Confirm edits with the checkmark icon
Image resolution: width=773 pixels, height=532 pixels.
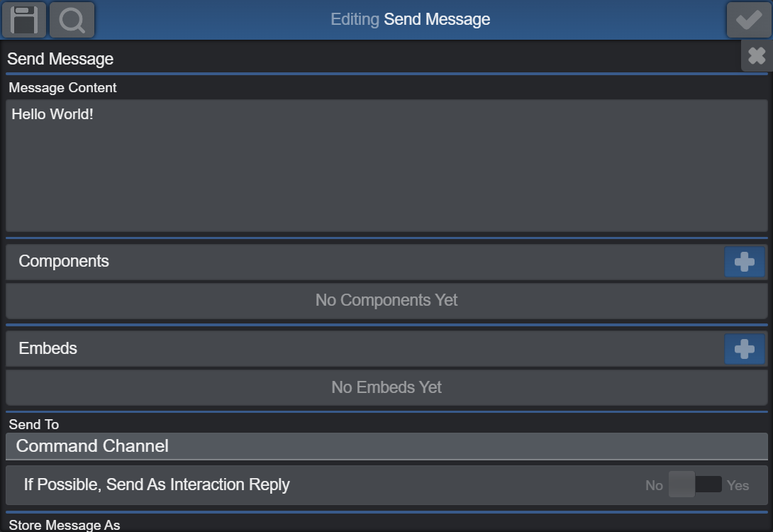tap(748, 20)
